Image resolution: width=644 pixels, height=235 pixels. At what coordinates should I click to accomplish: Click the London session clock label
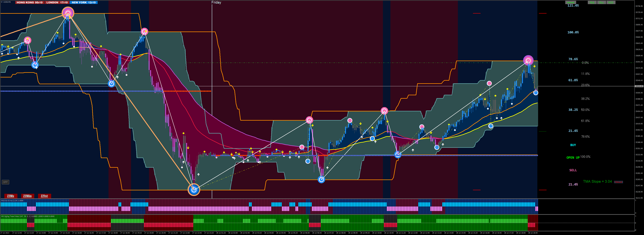pyautogui.click(x=57, y=2)
